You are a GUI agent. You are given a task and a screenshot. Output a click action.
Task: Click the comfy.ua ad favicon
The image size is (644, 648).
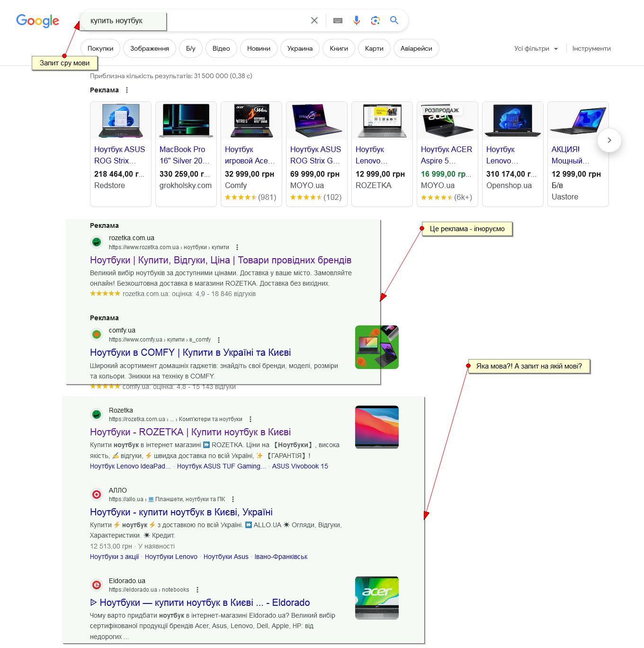(x=97, y=334)
